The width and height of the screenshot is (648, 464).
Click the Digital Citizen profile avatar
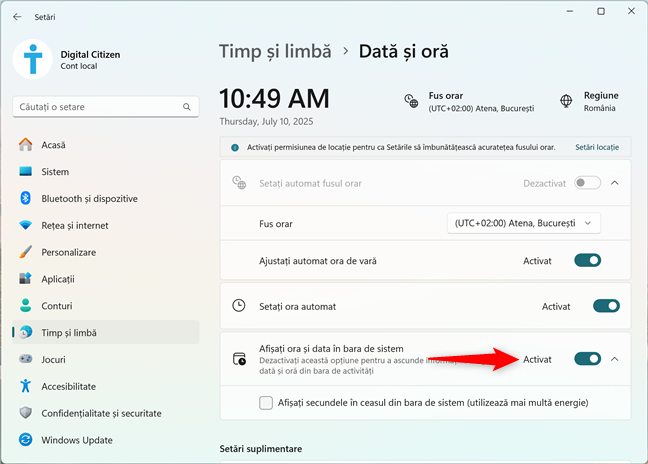pos(33,59)
